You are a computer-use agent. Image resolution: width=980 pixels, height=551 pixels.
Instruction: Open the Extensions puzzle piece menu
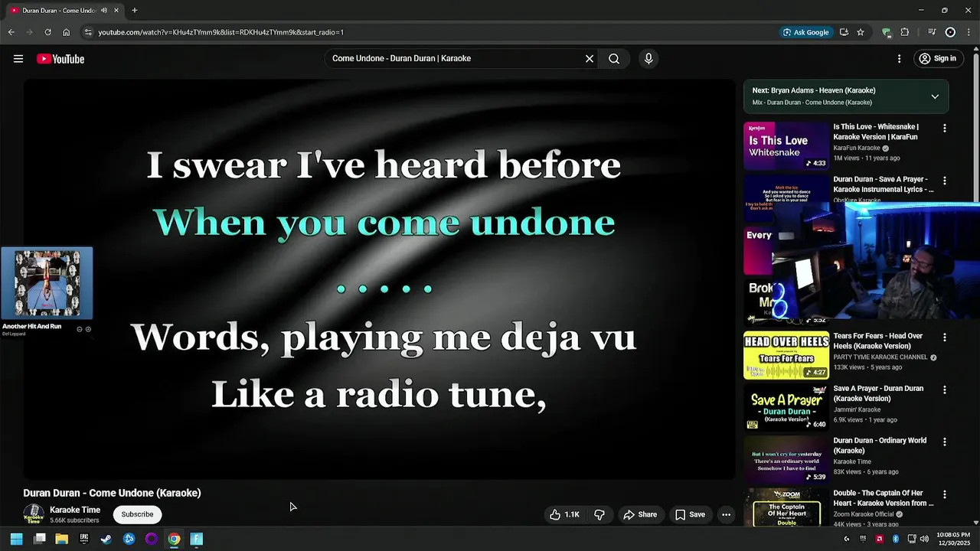coord(905,32)
